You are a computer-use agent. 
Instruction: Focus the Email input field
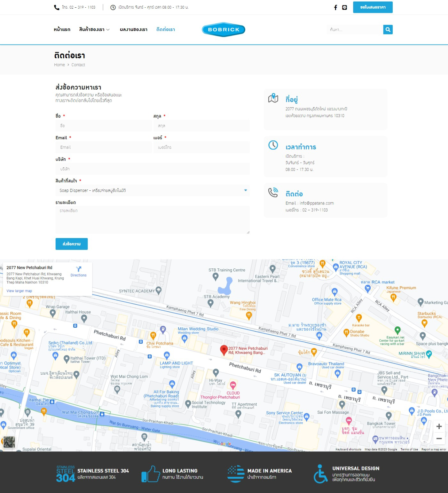(103, 147)
